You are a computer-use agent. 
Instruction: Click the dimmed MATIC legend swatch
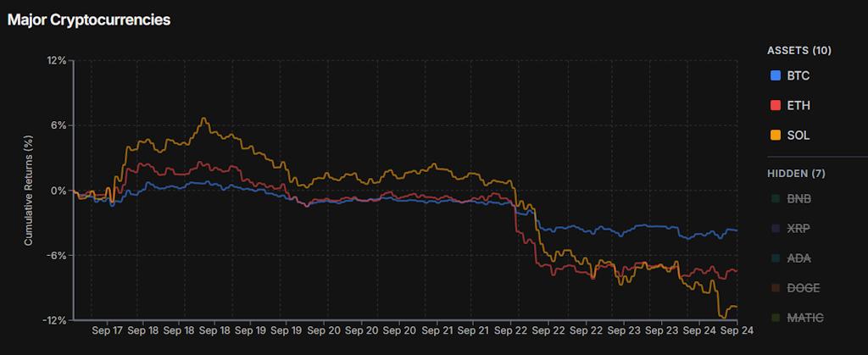click(x=775, y=318)
